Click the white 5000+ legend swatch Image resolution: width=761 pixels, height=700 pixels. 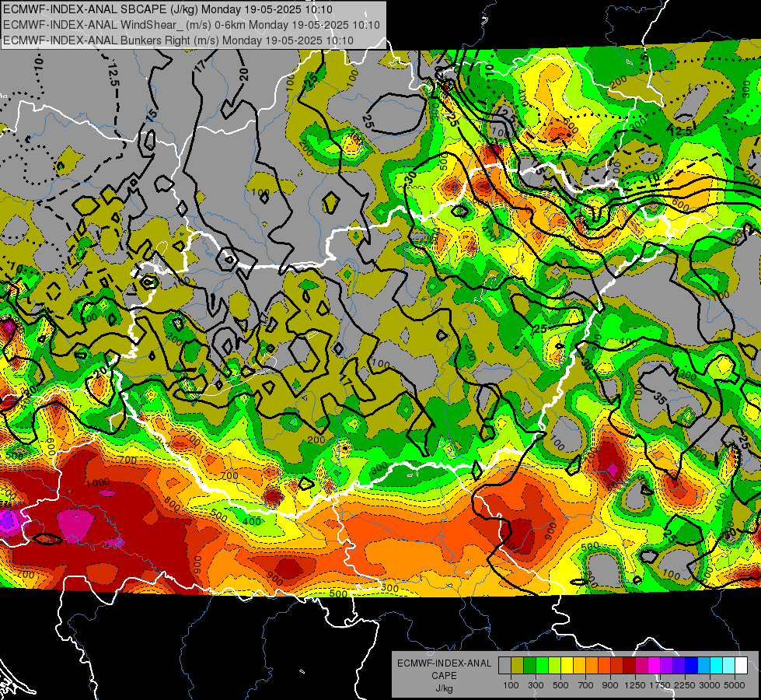(x=741, y=666)
